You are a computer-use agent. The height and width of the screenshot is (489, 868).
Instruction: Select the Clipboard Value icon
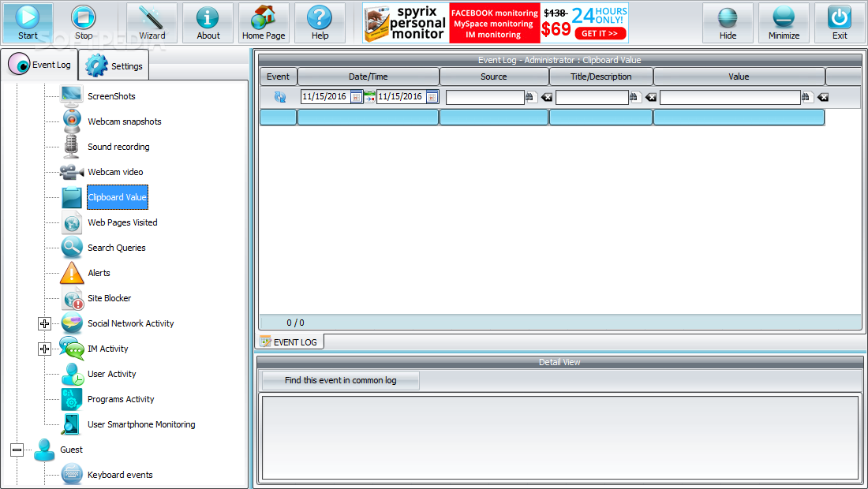pos(72,197)
